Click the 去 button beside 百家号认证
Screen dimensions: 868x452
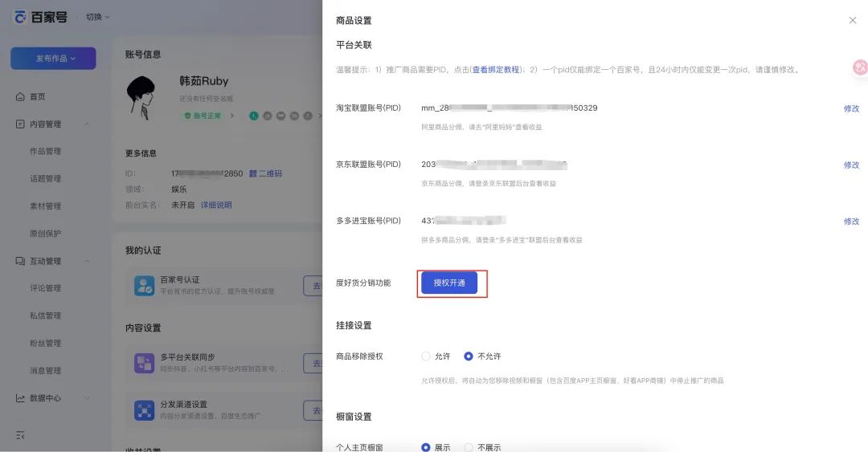[x=314, y=286]
